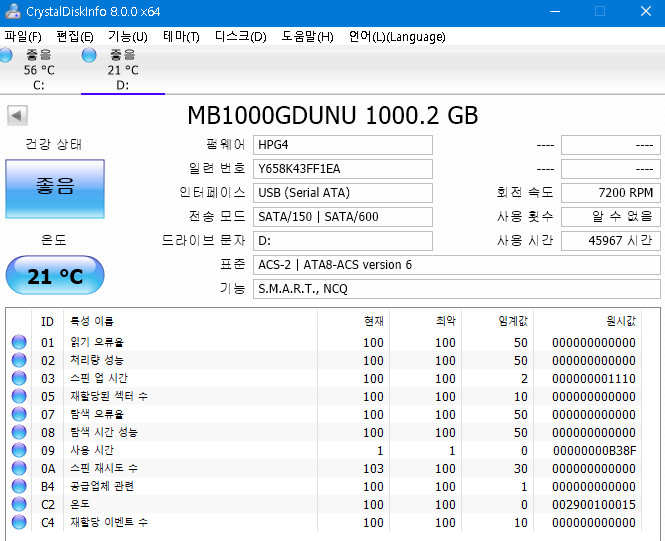This screenshot has height=541, width=665.
Task: Click the 원시값 column header
Action: click(621, 321)
